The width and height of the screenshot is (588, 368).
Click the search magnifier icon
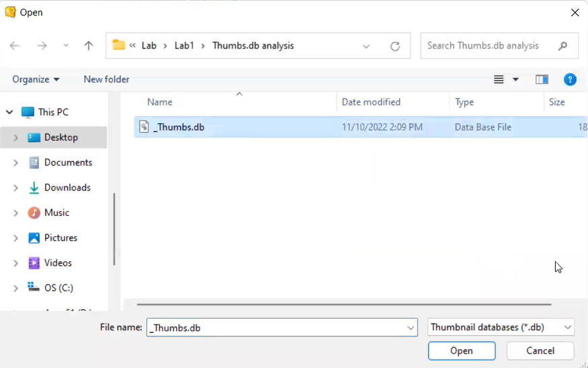click(562, 46)
